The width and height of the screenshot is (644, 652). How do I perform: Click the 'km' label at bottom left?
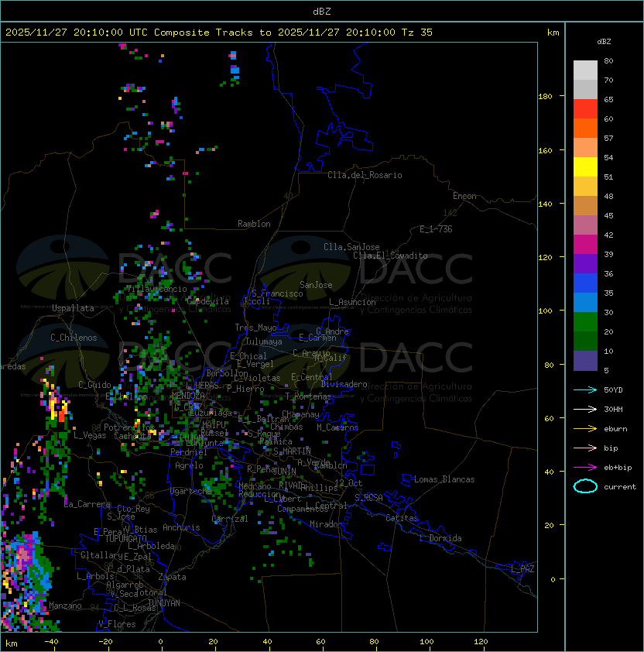tap(12, 643)
